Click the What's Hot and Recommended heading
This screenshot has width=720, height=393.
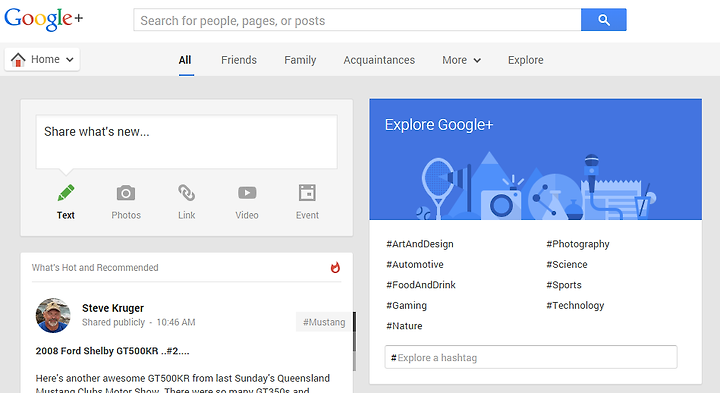tap(95, 268)
